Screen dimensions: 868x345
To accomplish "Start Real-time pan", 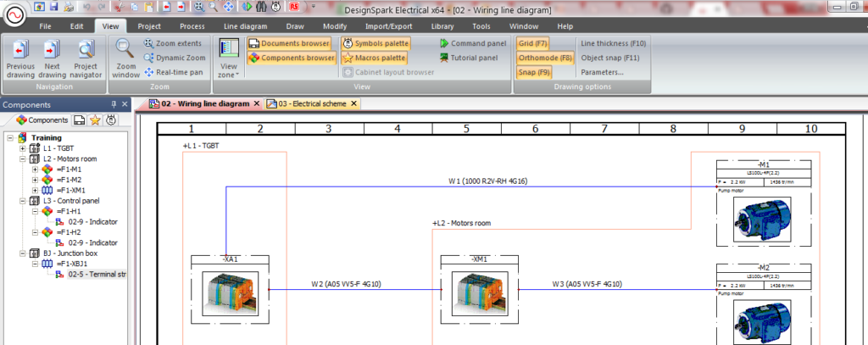I will coord(173,72).
